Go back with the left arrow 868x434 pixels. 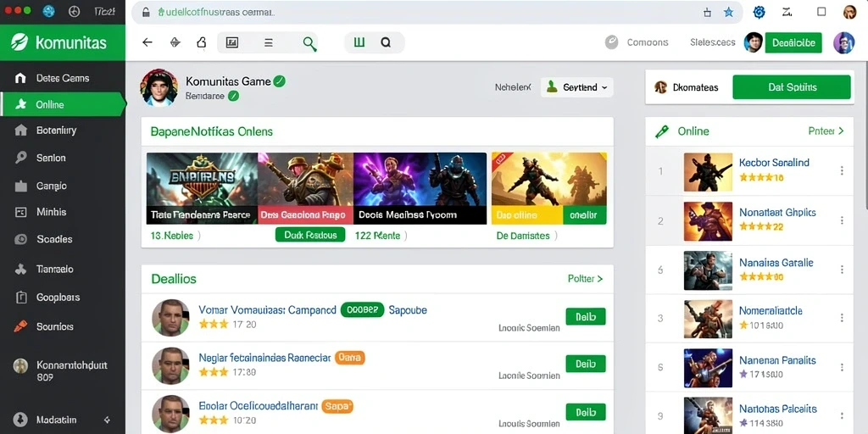coord(147,42)
